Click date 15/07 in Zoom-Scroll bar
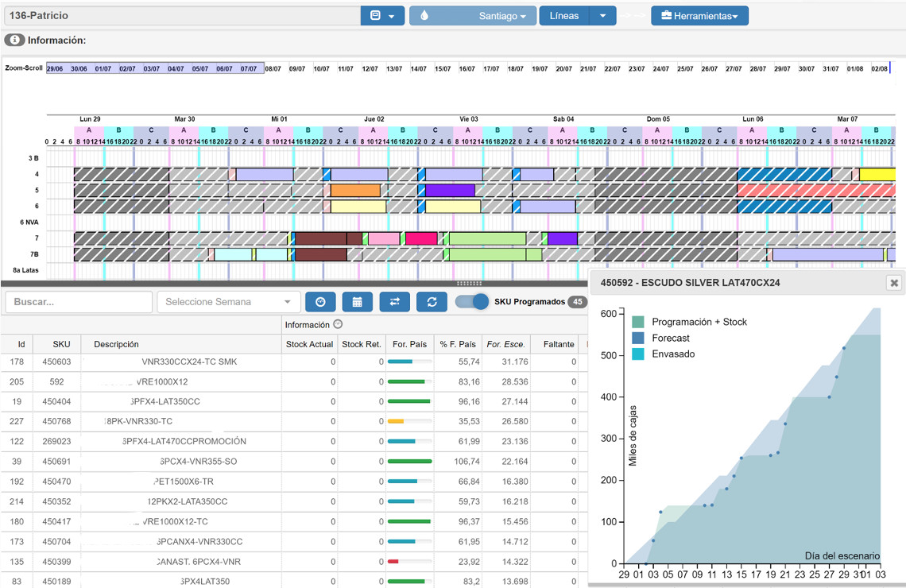 [443, 69]
